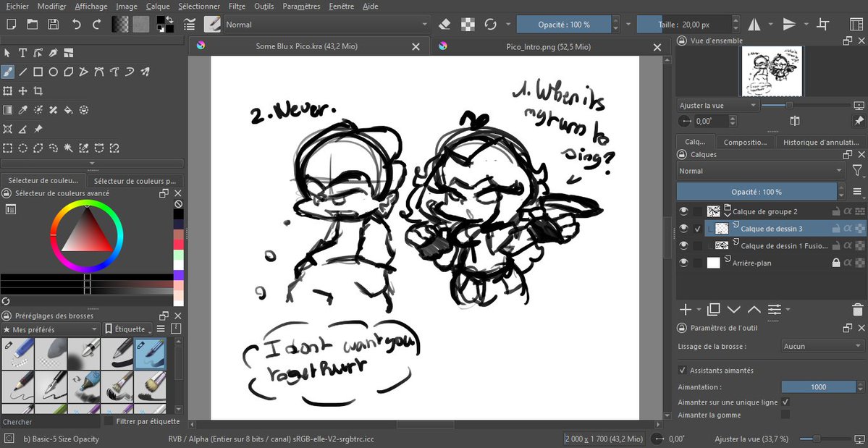Open Étiquette dropdown in brush presets
This screenshot has width=868, height=448.
[128, 329]
